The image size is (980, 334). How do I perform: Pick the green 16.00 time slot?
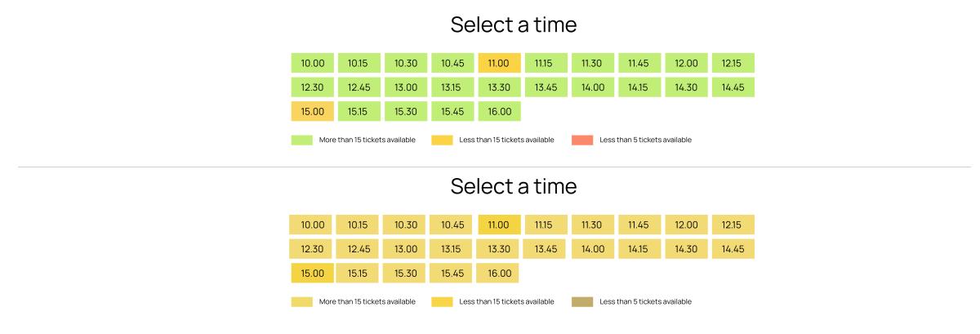(x=499, y=112)
